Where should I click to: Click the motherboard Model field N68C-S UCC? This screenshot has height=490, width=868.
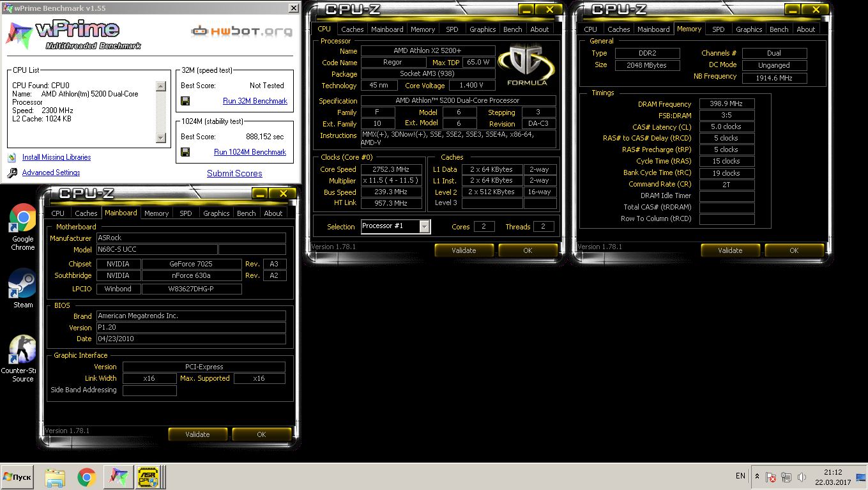156,249
